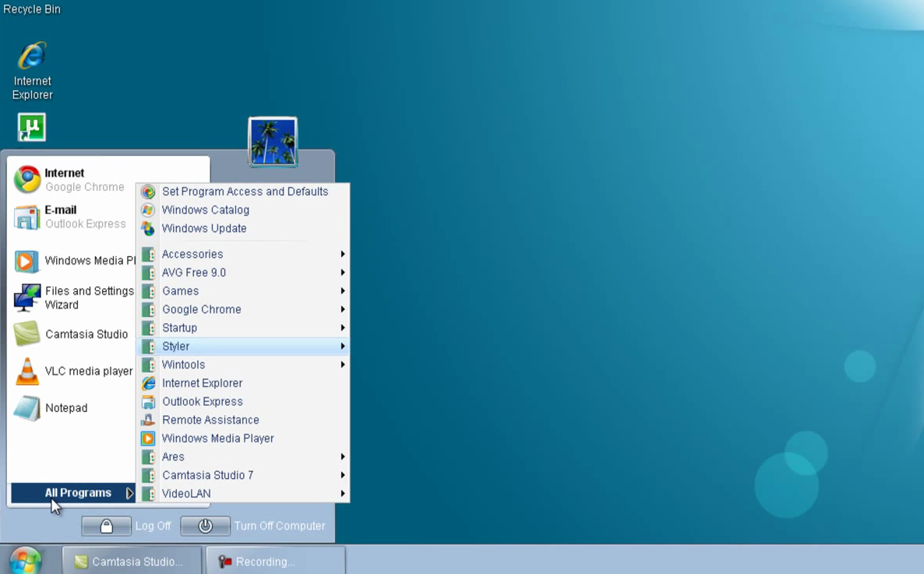Click the Accessories folder icon
Viewport: 924px width, 574px height.
(x=148, y=254)
